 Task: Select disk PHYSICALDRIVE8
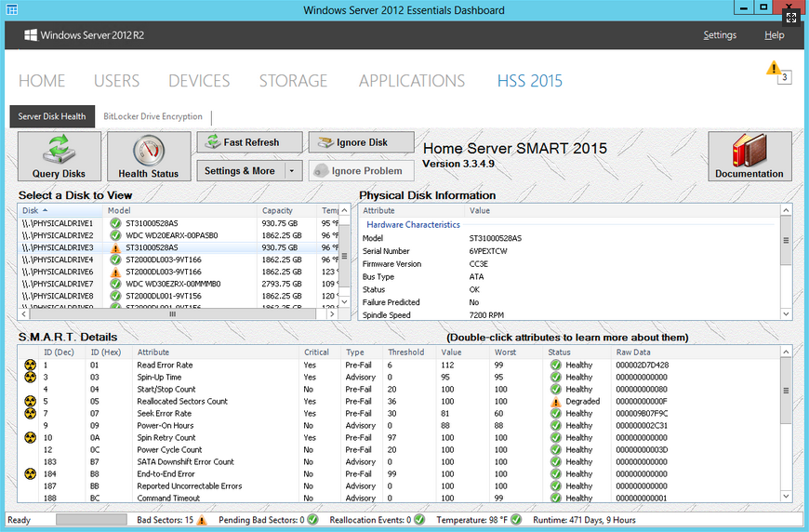[x=179, y=296]
